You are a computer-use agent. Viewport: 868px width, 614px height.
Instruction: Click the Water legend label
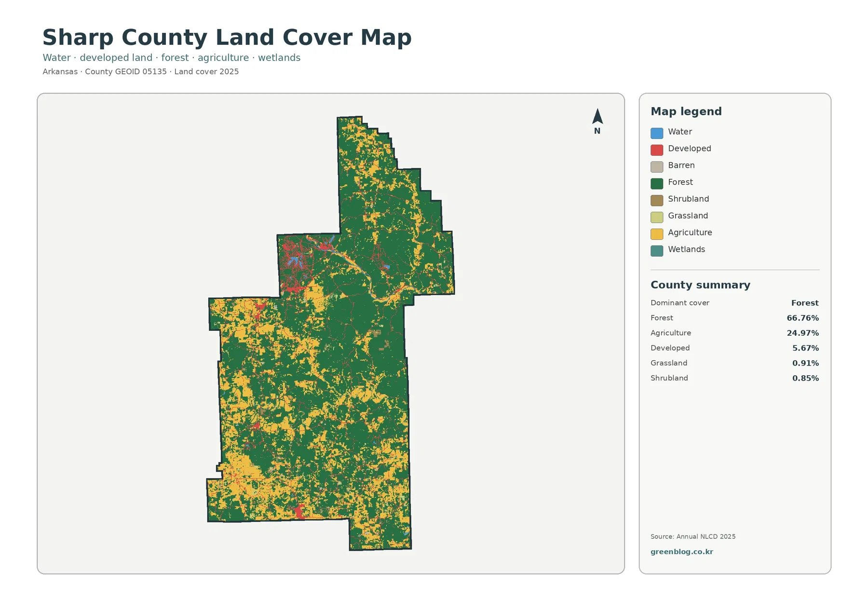coord(680,132)
